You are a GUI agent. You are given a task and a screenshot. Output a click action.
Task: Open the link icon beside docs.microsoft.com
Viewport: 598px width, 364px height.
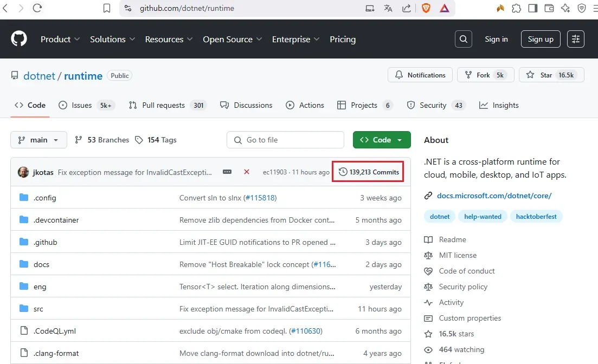point(428,196)
